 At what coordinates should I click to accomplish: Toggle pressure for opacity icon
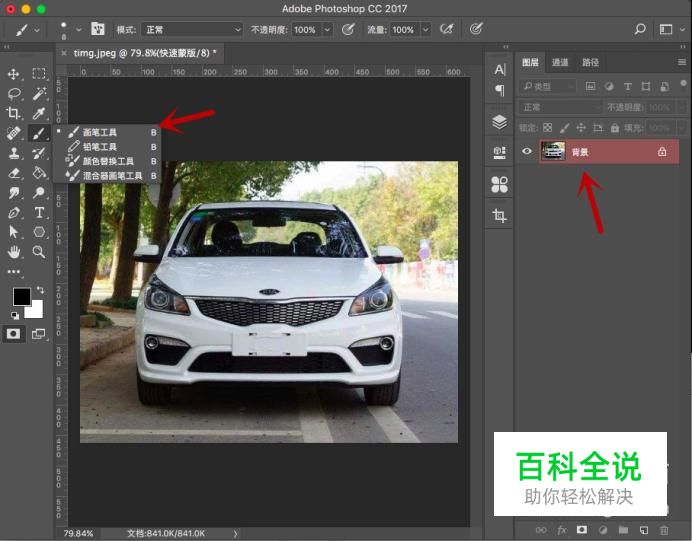pos(348,29)
